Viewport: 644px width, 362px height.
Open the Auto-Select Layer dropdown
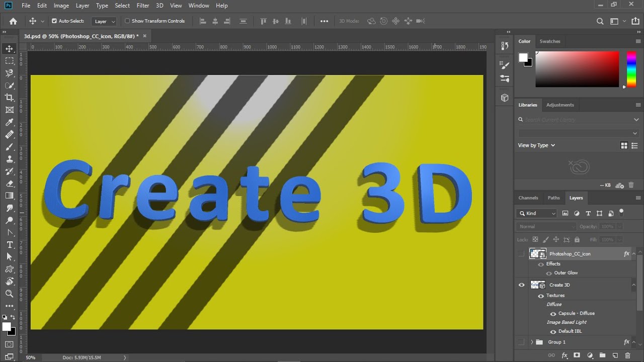pos(104,21)
